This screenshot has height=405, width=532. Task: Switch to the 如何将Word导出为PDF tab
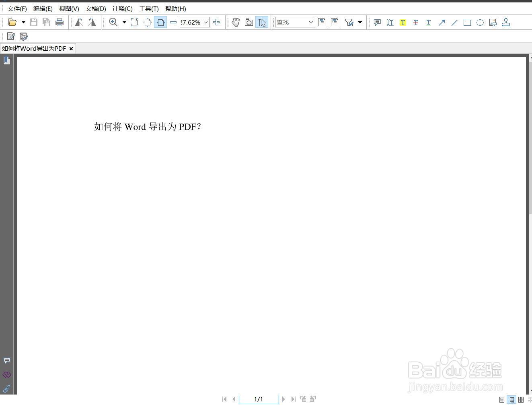click(x=34, y=49)
